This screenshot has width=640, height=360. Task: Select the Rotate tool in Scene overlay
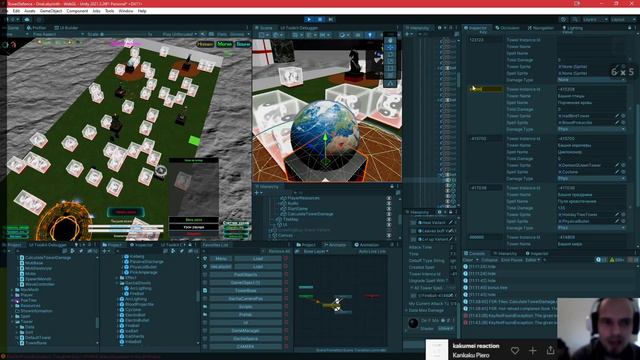click(390, 55)
